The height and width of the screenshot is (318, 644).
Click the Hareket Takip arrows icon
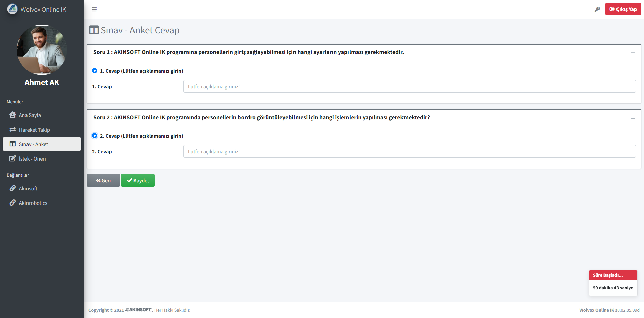[13, 130]
